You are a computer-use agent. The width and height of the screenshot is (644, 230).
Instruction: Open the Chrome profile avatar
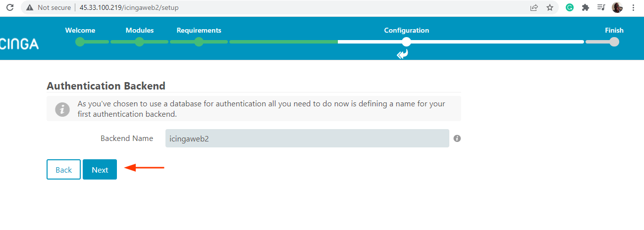[617, 7]
